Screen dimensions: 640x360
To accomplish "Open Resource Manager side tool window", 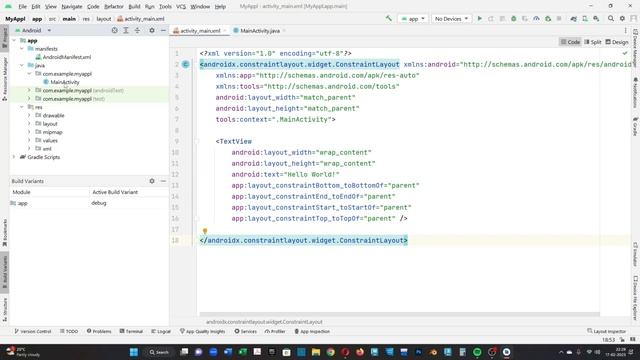I will [x=5, y=79].
